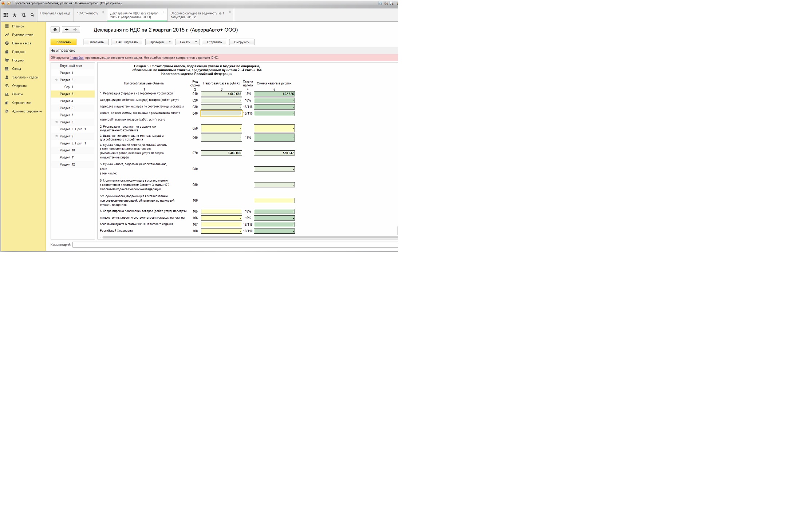
Task: Open the 1 ошибка link
Action: (76, 57)
